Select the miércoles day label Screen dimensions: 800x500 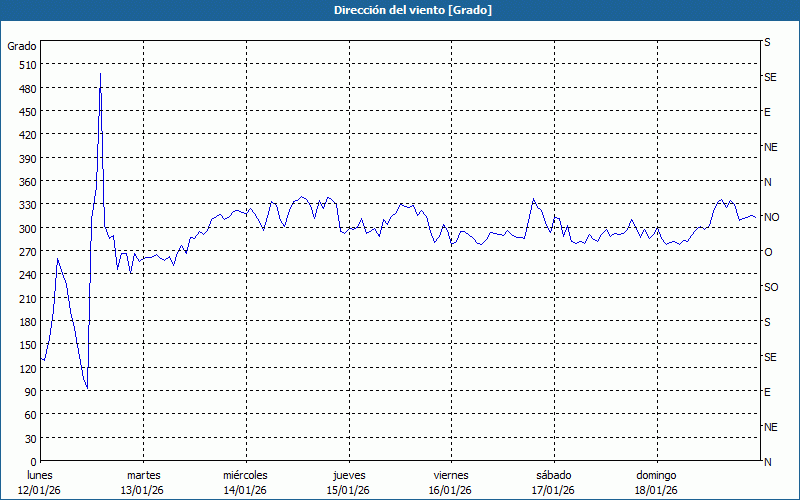[245, 475]
